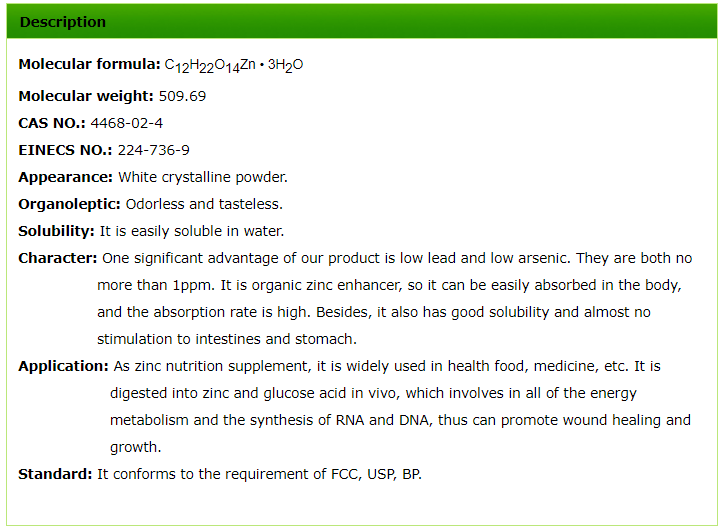The image size is (724, 532).
Task: Click the Molecular formula label
Action: click(x=89, y=64)
